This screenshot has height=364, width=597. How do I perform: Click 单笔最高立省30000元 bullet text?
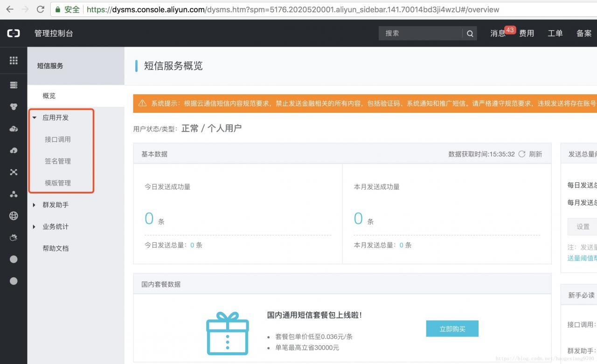coord(307,348)
